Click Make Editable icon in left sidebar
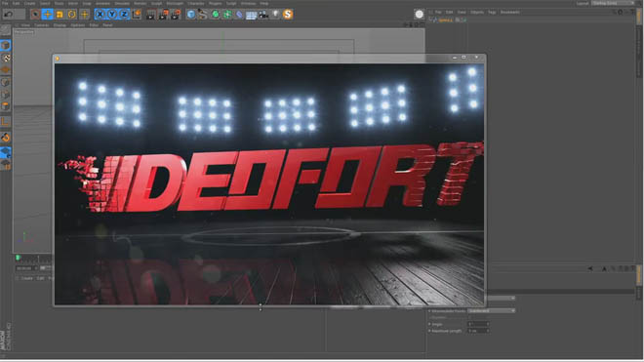 coord(5,29)
